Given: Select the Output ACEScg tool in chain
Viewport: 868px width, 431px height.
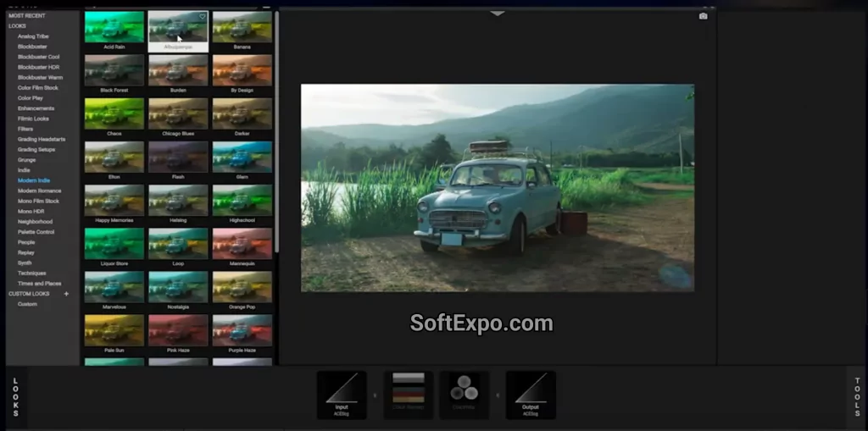Looking at the screenshot, I should pyautogui.click(x=531, y=394).
